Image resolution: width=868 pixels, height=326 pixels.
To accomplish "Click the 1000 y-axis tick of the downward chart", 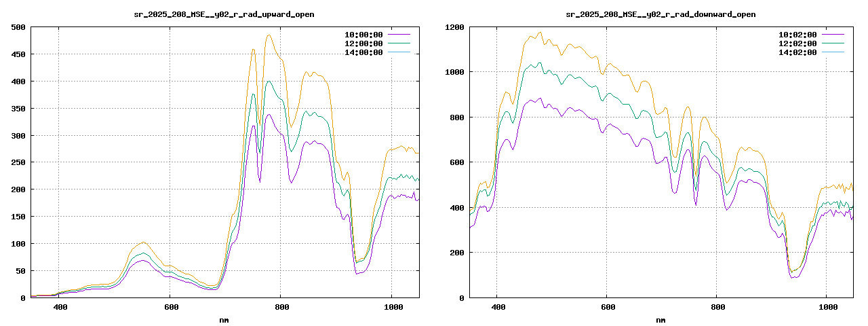I will tap(454, 72).
